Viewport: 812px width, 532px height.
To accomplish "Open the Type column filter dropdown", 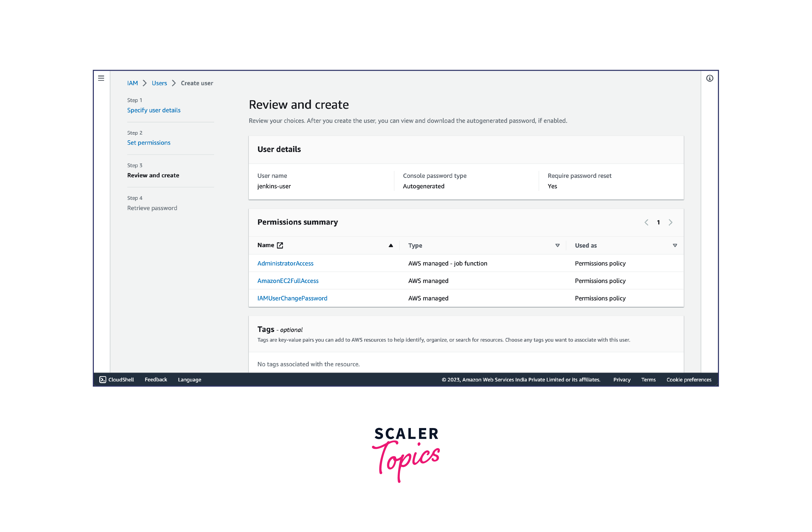I will pos(557,245).
